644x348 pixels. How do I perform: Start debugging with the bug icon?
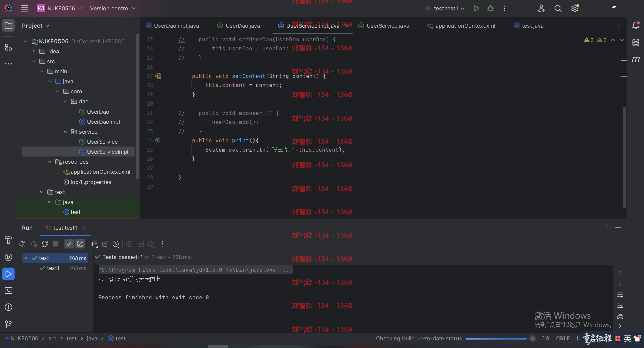(x=490, y=8)
